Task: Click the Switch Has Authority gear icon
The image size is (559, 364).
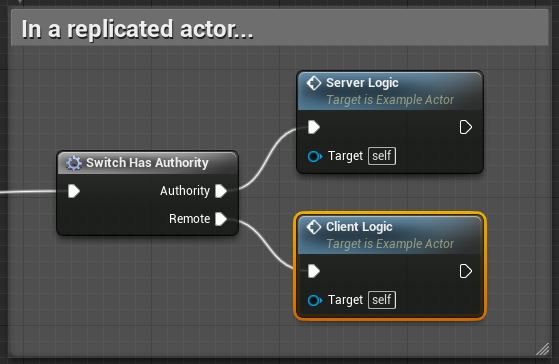Action: (74, 163)
